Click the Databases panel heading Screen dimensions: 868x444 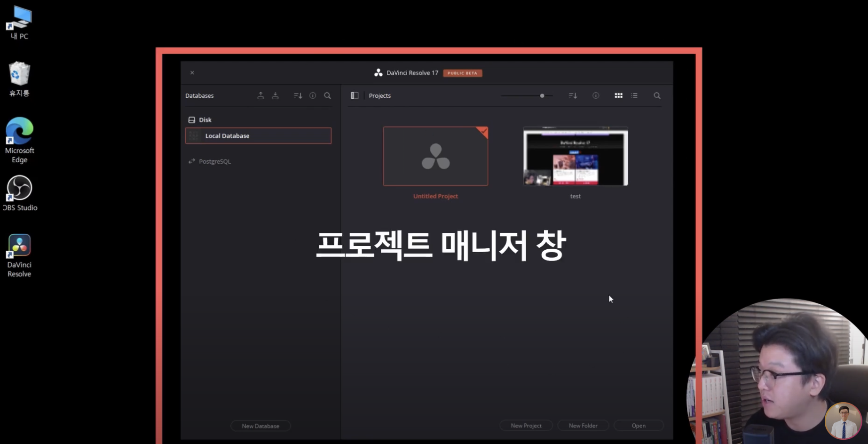point(199,95)
